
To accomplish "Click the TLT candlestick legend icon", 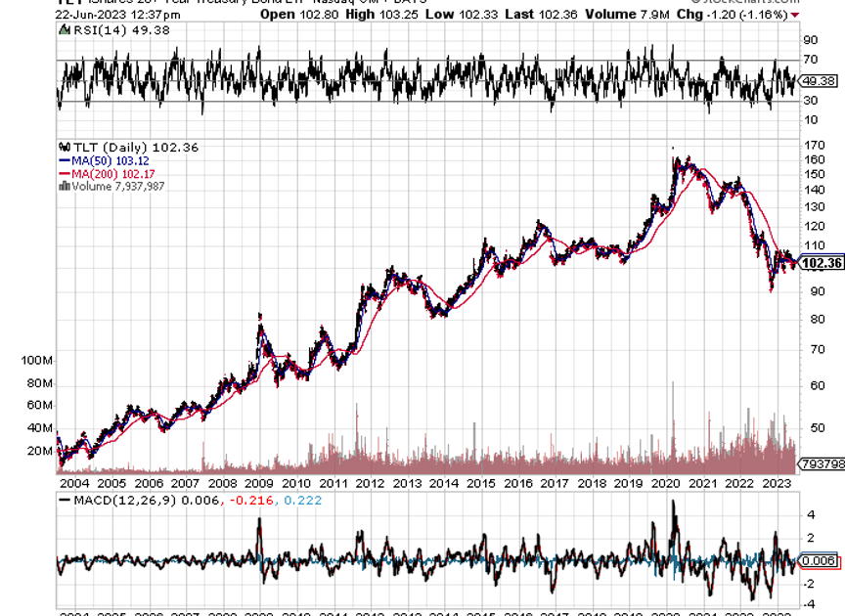I will point(64,148).
